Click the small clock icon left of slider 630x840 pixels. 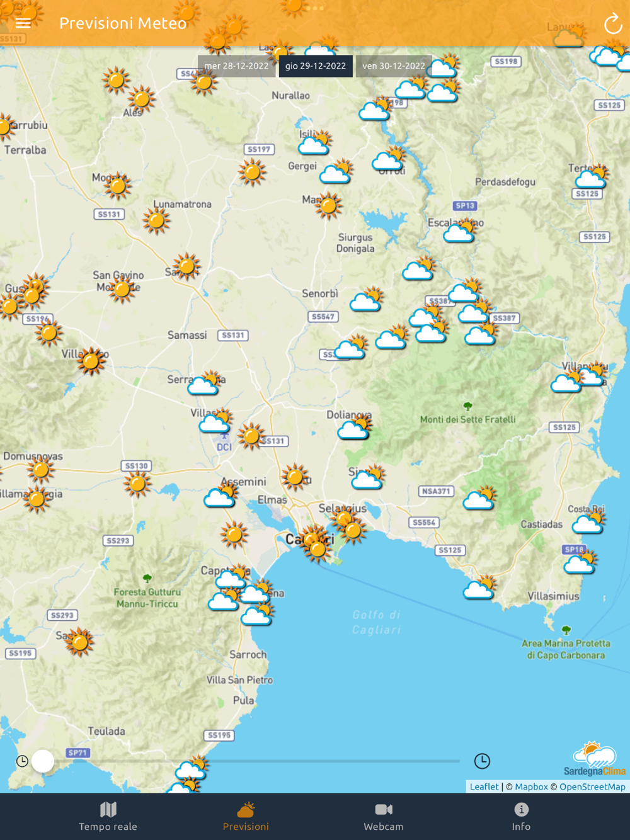(22, 761)
